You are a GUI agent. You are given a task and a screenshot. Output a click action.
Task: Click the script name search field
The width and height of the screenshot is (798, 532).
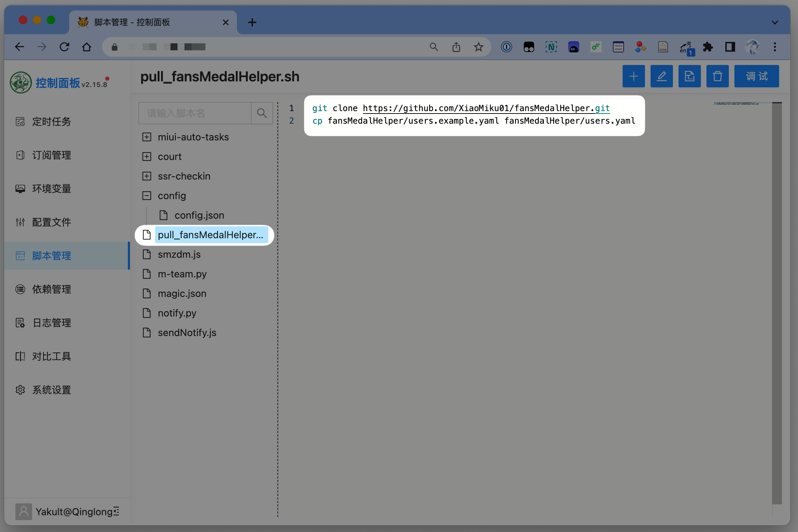tap(195, 113)
